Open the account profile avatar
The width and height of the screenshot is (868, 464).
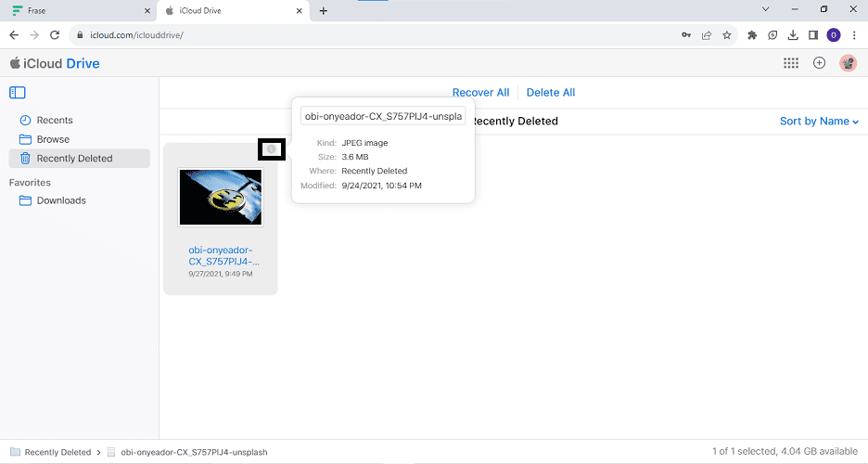[x=848, y=63]
